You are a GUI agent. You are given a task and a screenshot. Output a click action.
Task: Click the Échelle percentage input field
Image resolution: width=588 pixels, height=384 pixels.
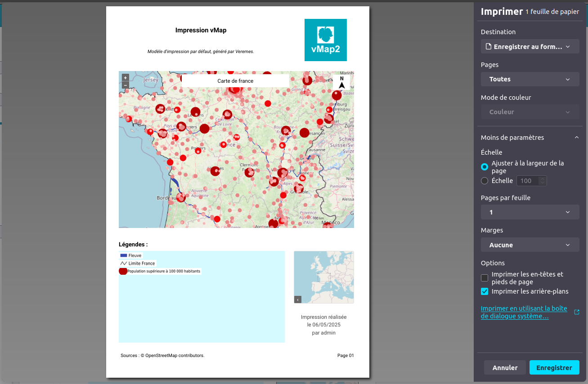pos(527,181)
